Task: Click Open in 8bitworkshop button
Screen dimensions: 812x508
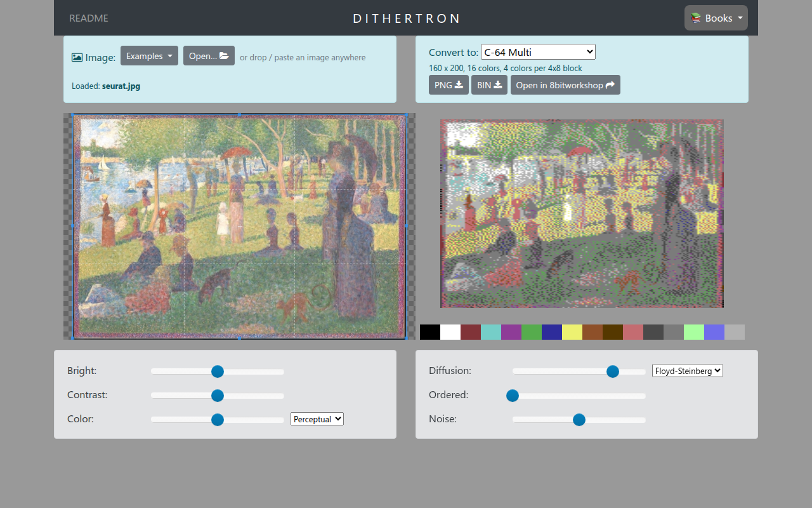Action: pos(565,85)
